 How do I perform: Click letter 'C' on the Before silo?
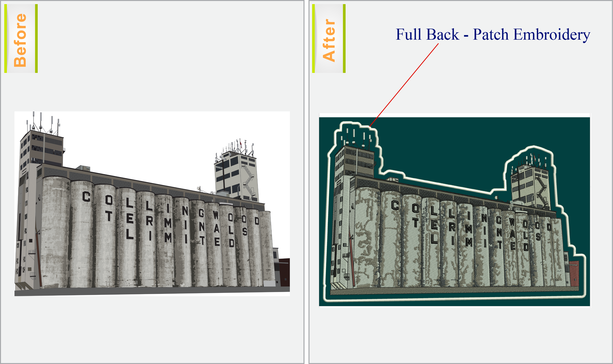pos(86,196)
